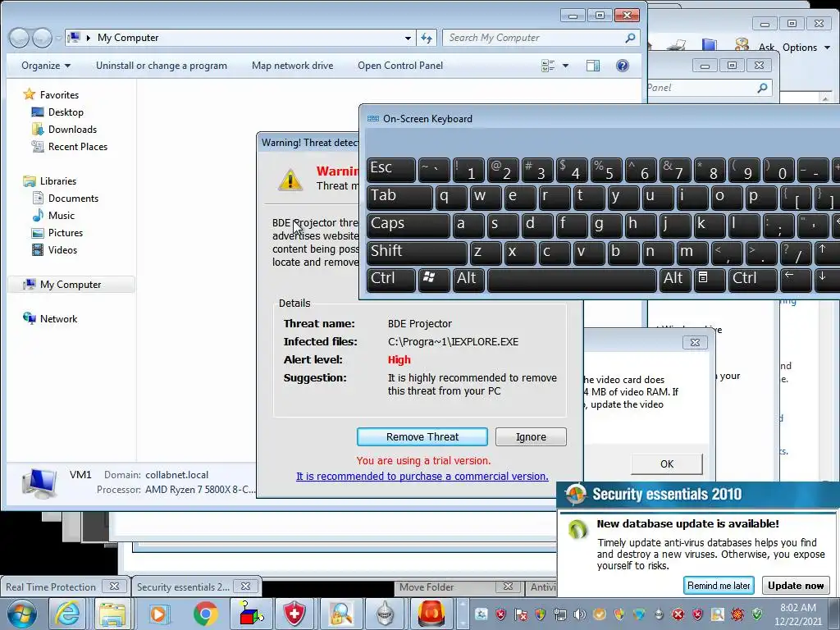Click Security essentials 2010 logo icon

[576, 495]
